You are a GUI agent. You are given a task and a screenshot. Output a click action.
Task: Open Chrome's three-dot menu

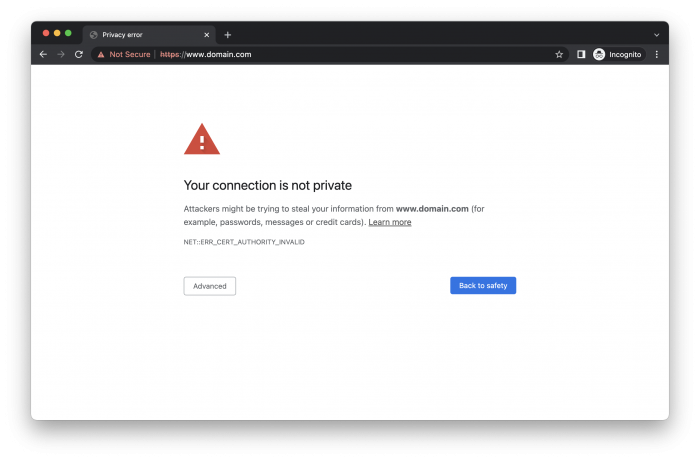(x=657, y=54)
